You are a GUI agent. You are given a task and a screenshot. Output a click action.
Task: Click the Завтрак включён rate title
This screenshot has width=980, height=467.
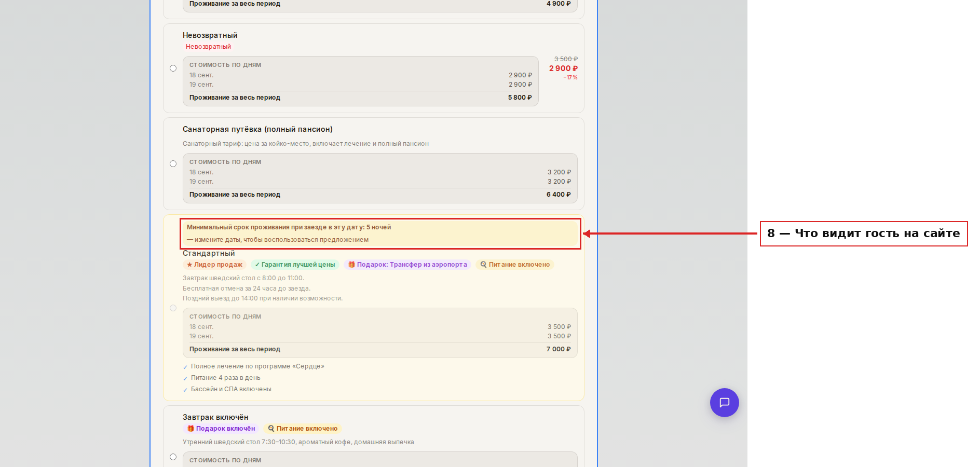coord(215,417)
